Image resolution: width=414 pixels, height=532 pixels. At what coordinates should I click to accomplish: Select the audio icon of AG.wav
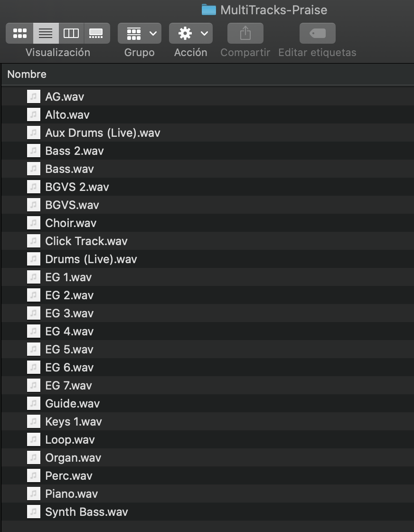click(x=34, y=97)
